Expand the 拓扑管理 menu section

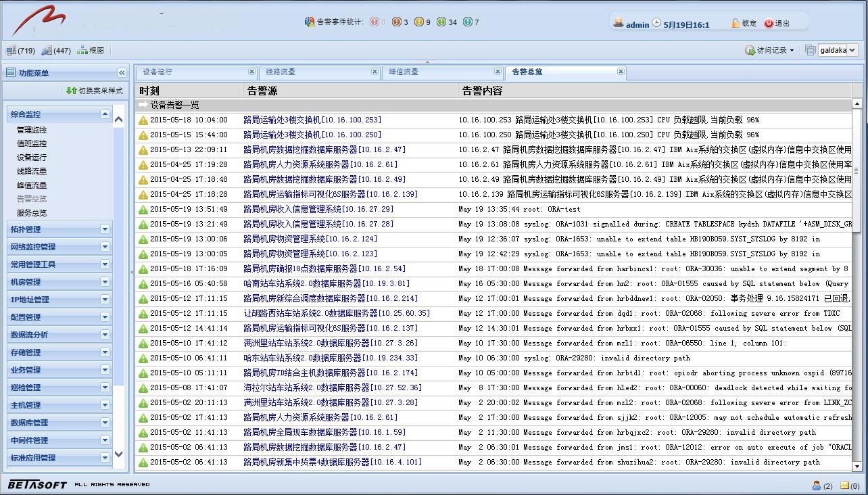pyautogui.click(x=105, y=229)
